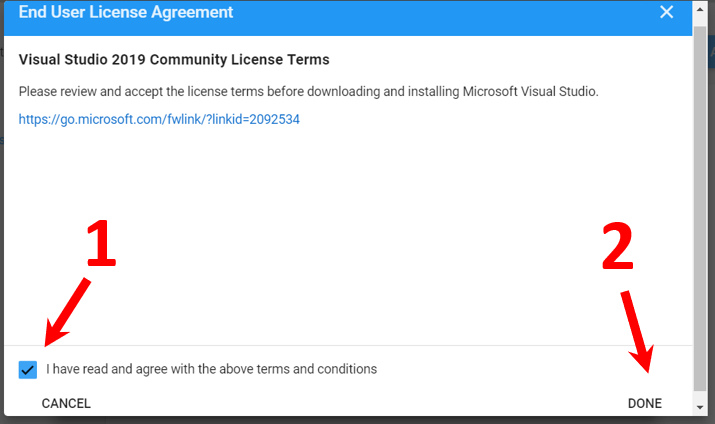The image size is (715, 424).
Task: Click the "End User License Agreement" title text
Action: (126, 13)
